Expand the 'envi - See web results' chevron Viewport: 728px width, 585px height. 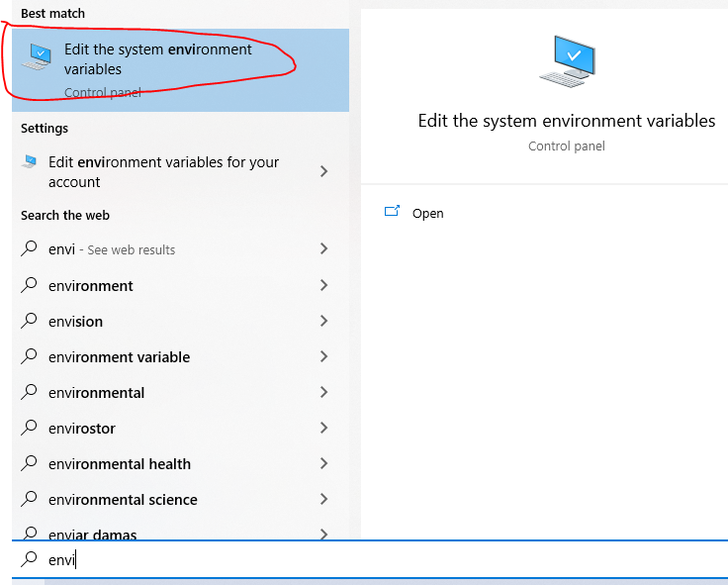(x=324, y=248)
